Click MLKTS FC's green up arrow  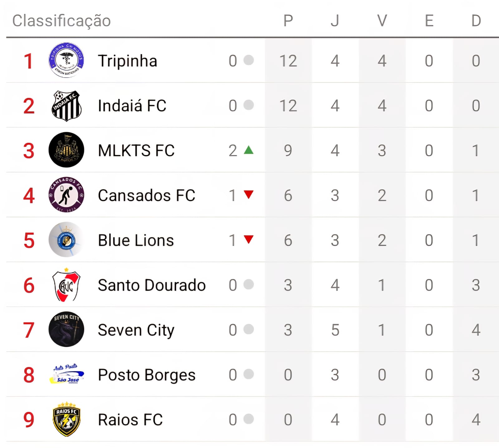249,150
